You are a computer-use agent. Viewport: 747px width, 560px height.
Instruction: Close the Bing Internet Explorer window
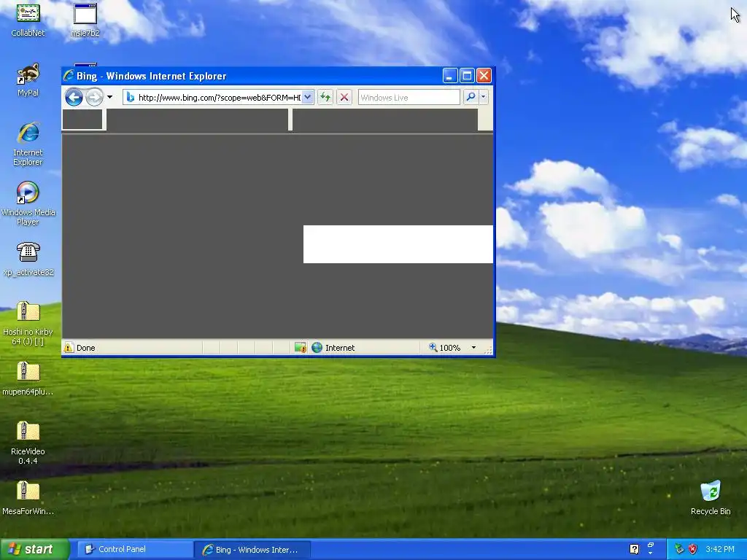[x=484, y=76]
